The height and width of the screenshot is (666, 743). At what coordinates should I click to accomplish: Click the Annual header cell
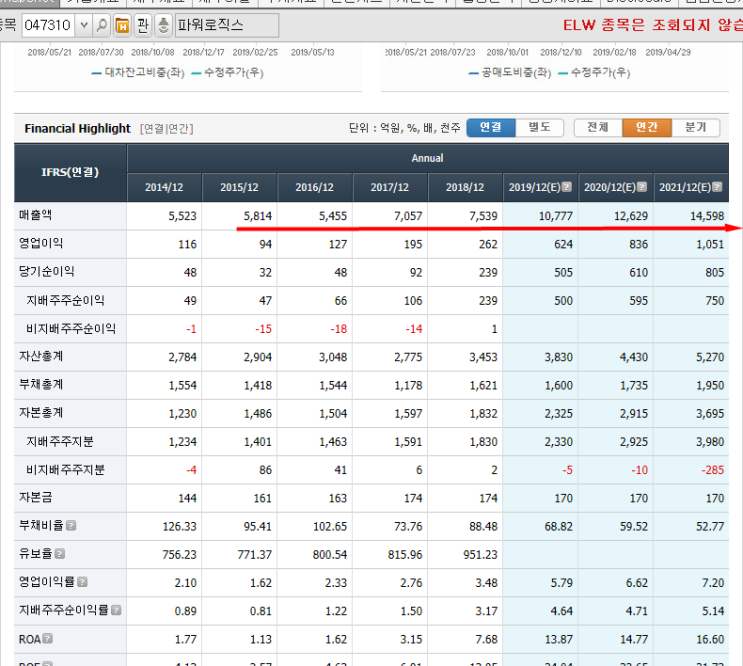tap(427, 158)
